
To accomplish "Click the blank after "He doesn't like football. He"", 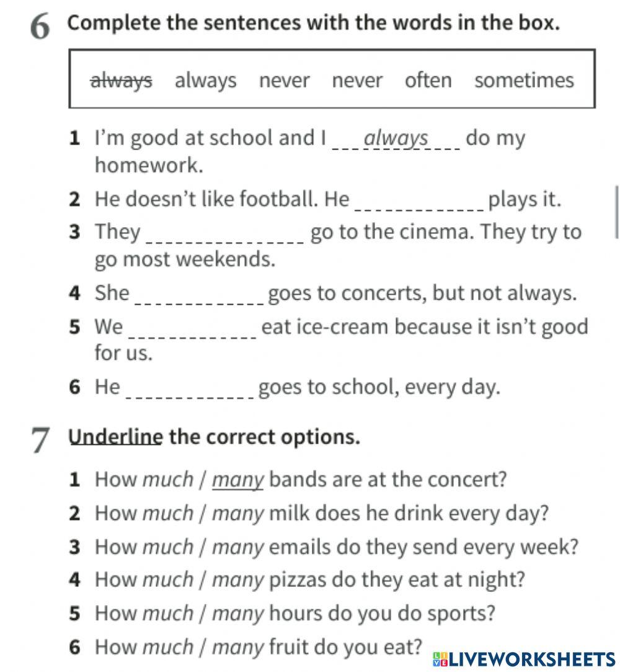I will [x=419, y=201].
